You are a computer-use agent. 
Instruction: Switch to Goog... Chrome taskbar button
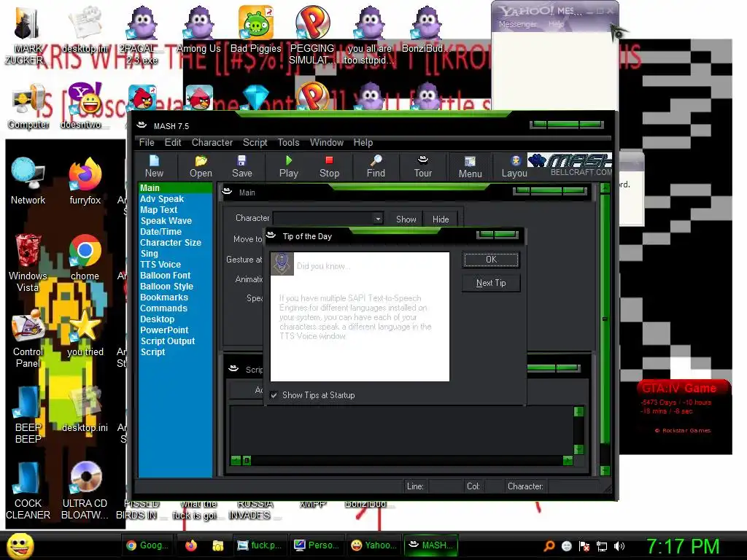[x=147, y=545]
